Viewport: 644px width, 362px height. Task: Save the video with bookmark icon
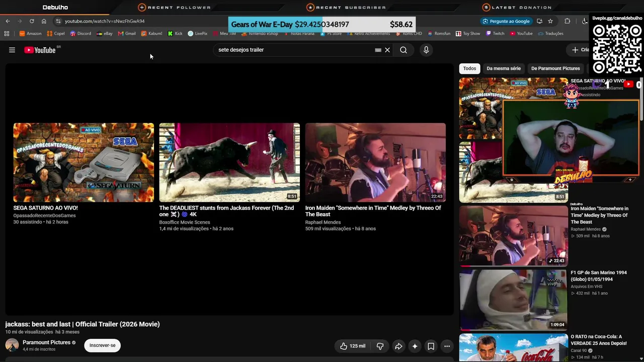coord(431,346)
